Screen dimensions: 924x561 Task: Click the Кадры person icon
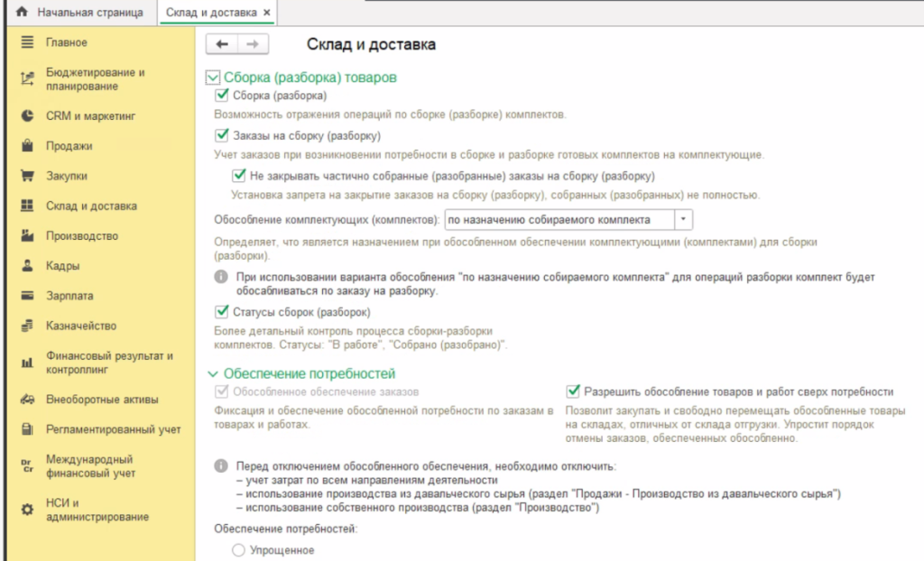(27, 266)
